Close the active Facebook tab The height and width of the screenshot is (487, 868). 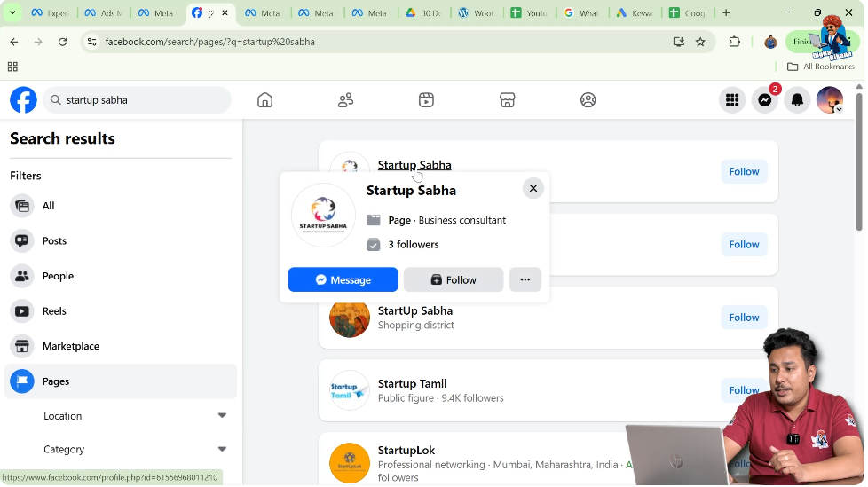pyautogui.click(x=225, y=12)
